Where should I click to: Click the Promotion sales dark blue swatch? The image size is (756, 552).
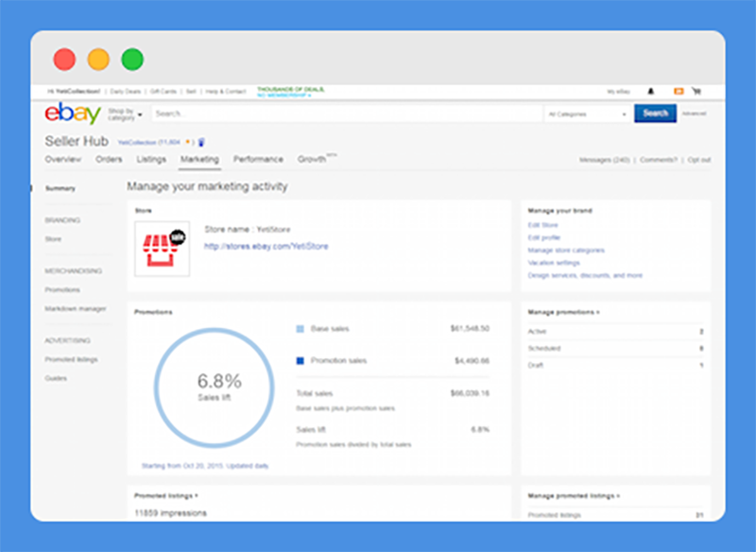[300, 361]
